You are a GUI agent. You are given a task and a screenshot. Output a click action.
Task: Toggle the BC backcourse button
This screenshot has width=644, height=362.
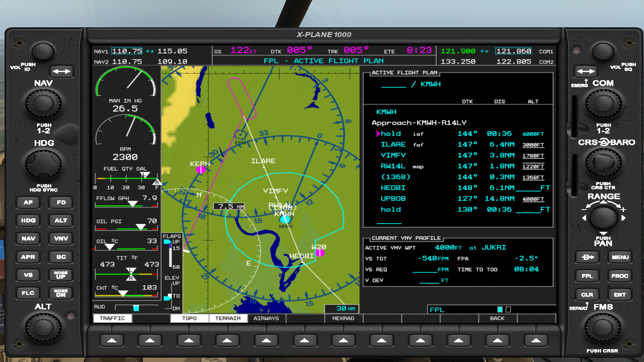click(x=61, y=257)
